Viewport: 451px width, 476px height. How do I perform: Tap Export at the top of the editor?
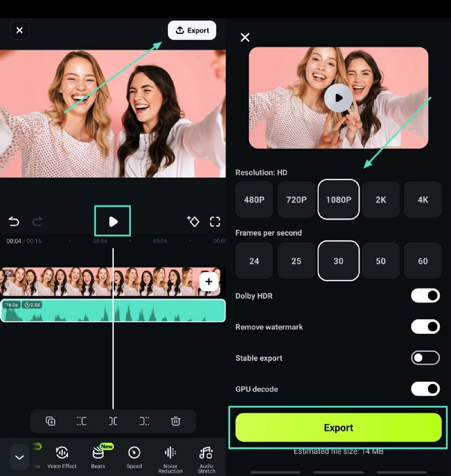point(192,30)
